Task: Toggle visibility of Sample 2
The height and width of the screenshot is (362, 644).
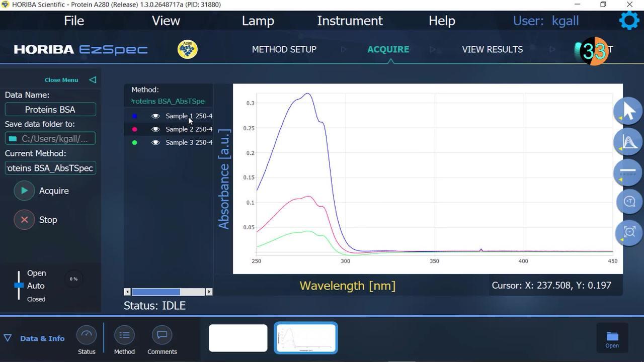Action: tap(155, 129)
